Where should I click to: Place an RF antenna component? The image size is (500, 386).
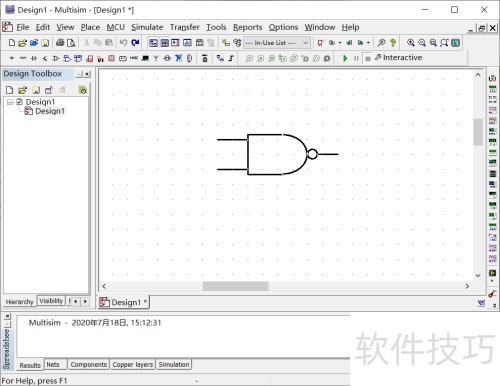[x=156, y=58]
